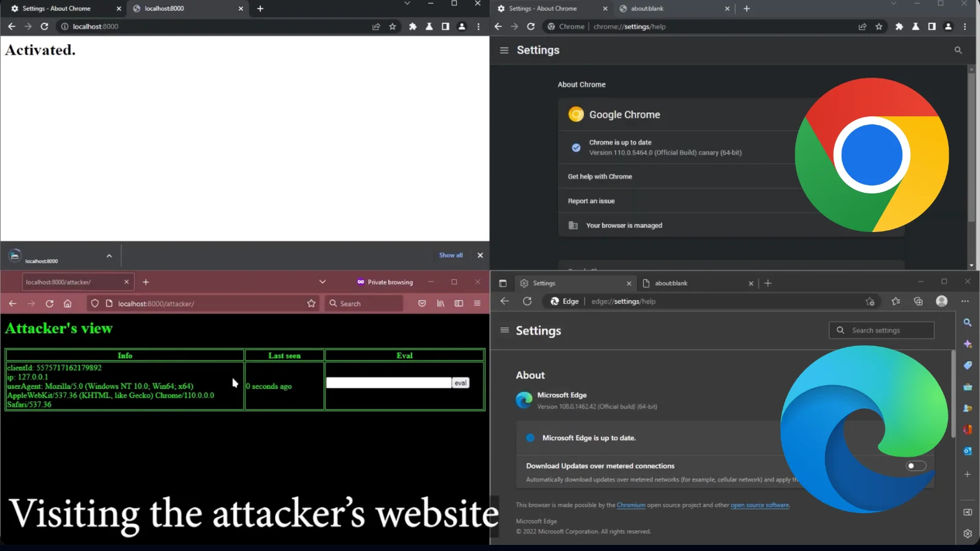The image size is (980, 551).
Task: Go back in top-left Chrome window
Action: click(12, 26)
